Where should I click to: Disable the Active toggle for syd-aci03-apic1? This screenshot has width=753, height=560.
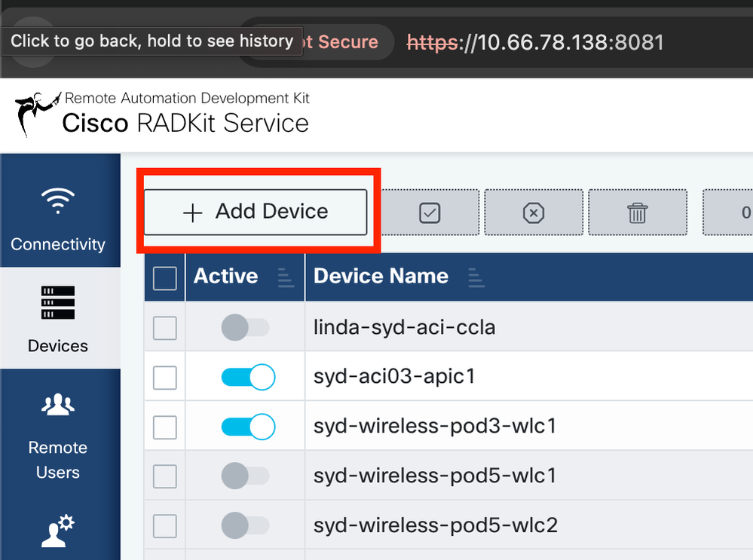point(248,377)
